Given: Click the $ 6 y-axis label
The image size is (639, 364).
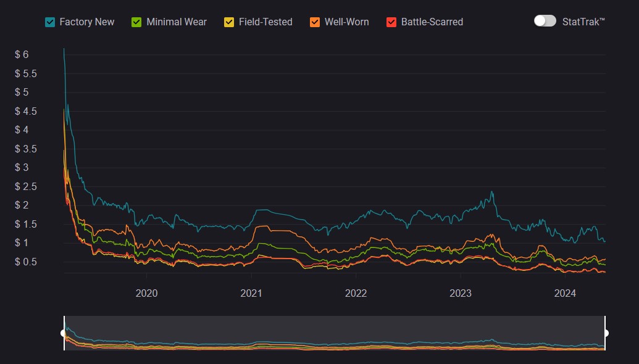Looking at the screenshot, I should click(22, 55).
